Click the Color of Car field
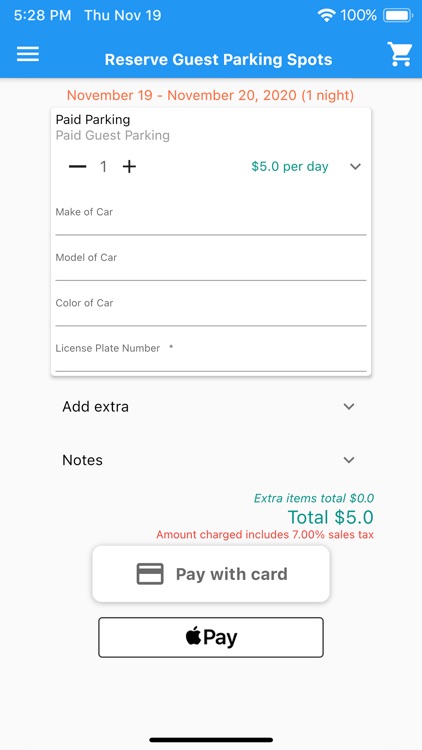 click(x=211, y=309)
